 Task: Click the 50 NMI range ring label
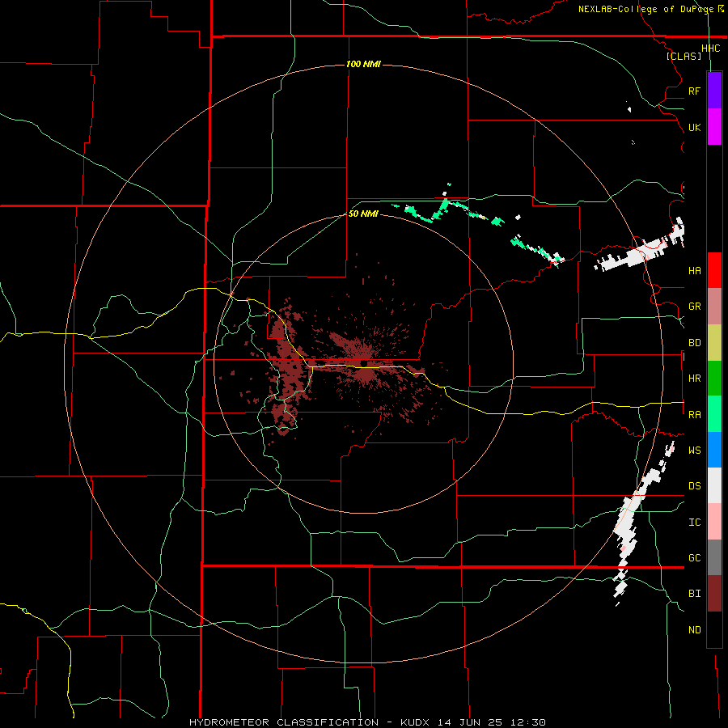(x=363, y=214)
